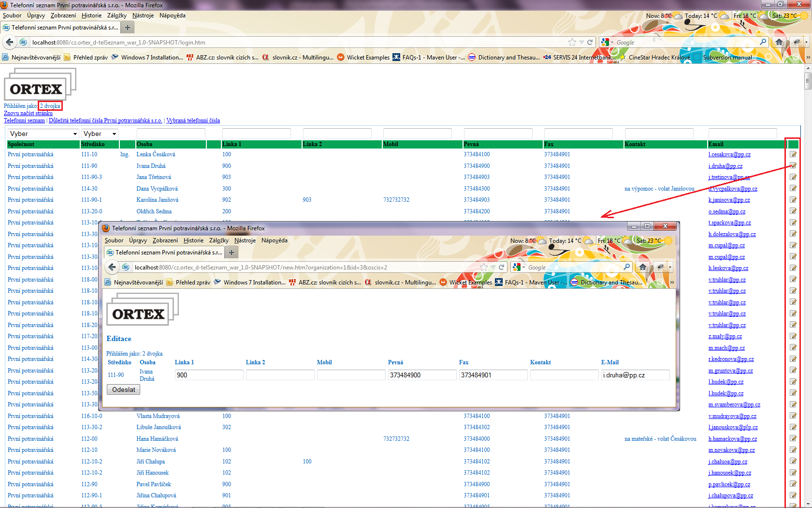The width and height of the screenshot is (812, 508).
Task: Click edit icon in Vlasta Mudrayová row
Action: point(793,416)
